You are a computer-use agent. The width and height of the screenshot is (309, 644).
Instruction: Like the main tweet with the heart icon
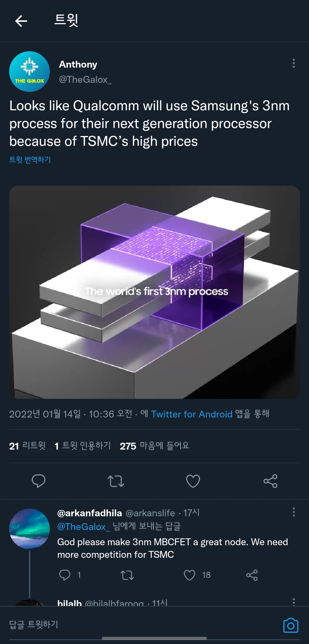pos(193,481)
